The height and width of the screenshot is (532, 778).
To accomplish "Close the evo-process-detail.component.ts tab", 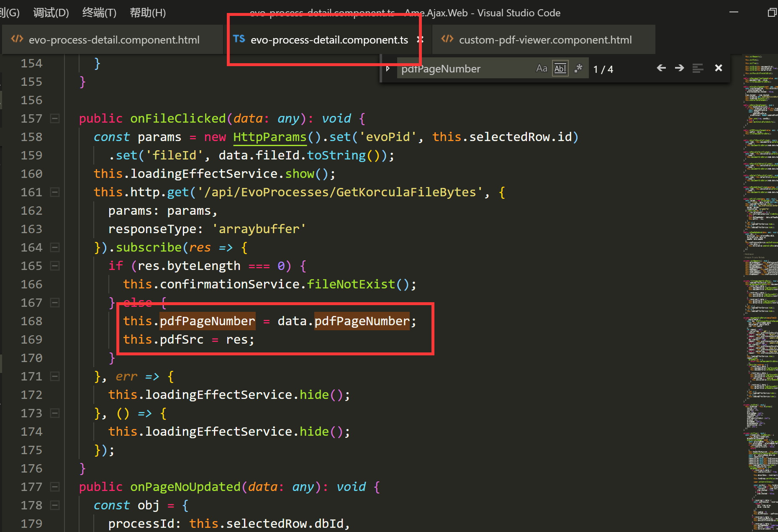I will (x=421, y=39).
